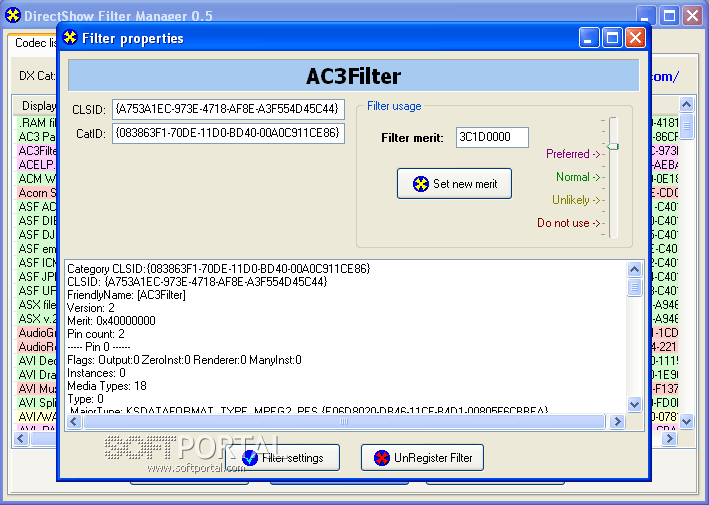Click the CatID text field
709x505 pixels.
228,133
